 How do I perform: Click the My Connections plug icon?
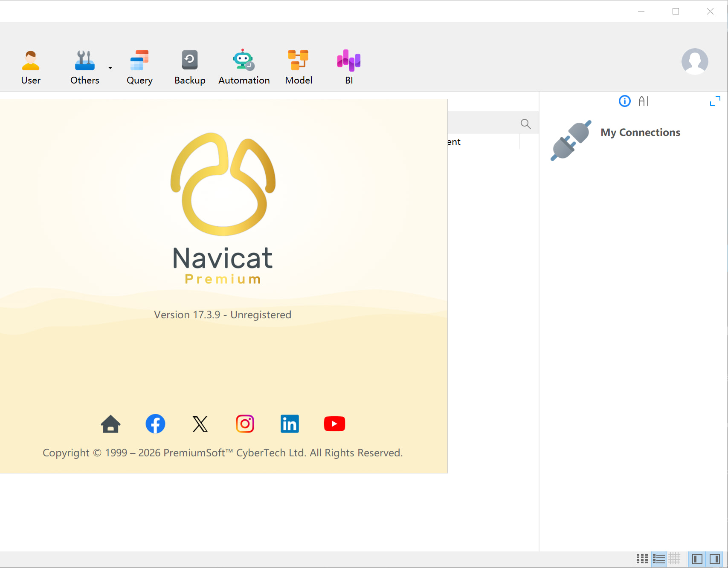[571, 141]
